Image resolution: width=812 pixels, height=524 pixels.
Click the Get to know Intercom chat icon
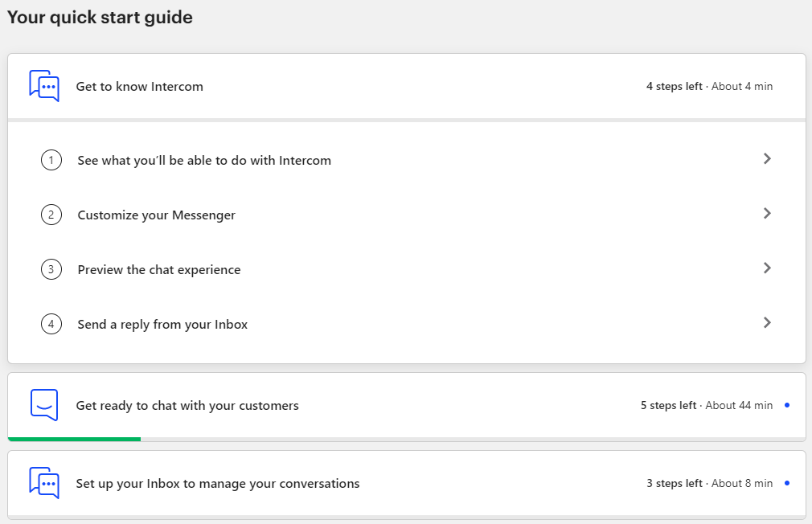44,86
